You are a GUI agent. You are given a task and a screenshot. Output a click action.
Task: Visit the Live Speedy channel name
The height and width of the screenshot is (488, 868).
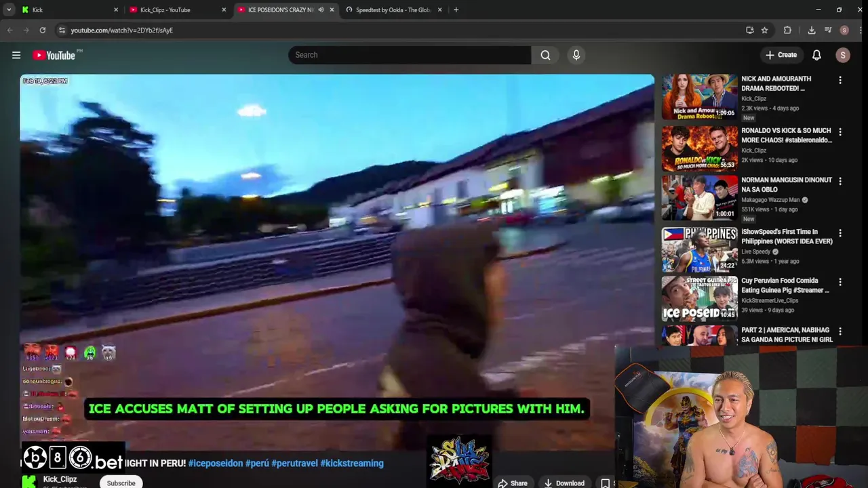[756, 251]
